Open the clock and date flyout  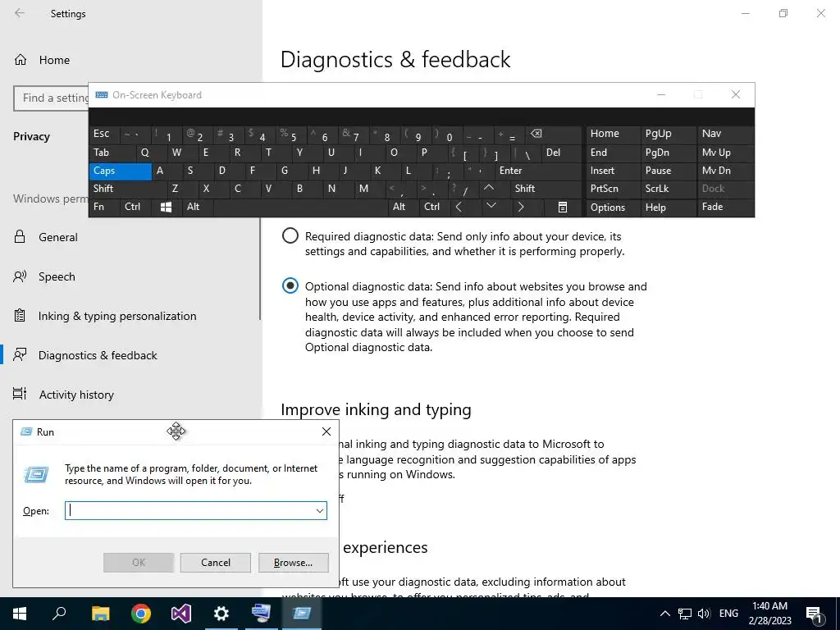(x=769, y=614)
